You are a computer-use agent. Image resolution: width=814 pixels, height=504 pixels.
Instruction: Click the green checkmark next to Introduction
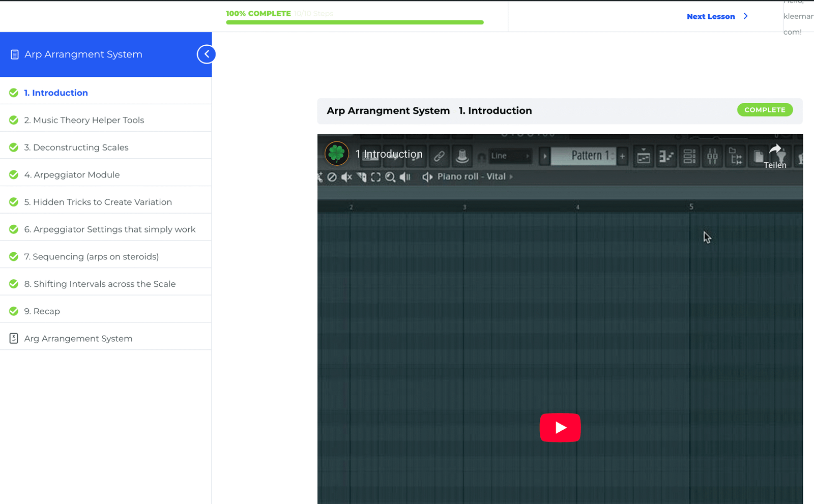pos(14,93)
